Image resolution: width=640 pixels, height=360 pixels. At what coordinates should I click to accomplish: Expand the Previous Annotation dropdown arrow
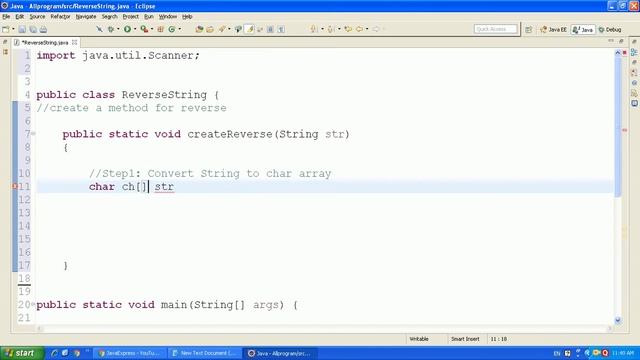tap(339, 29)
